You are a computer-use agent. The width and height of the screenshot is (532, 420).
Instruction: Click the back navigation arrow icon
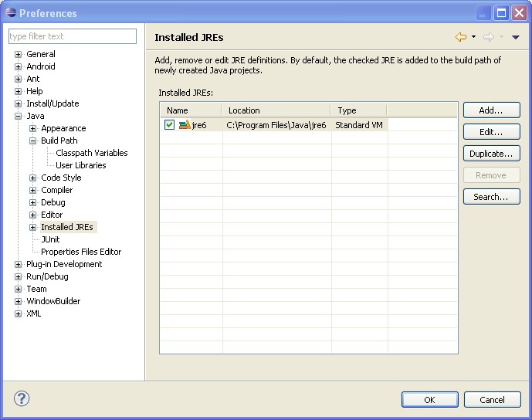click(461, 37)
